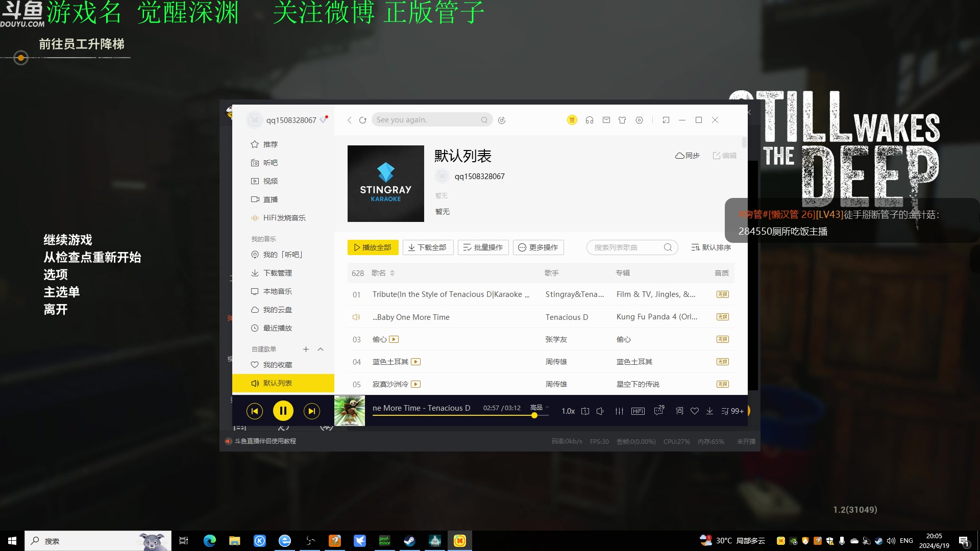Click the MV icon next to 蓝色土耳其
Viewport: 980px width, 551px height.
[x=415, y=362]
